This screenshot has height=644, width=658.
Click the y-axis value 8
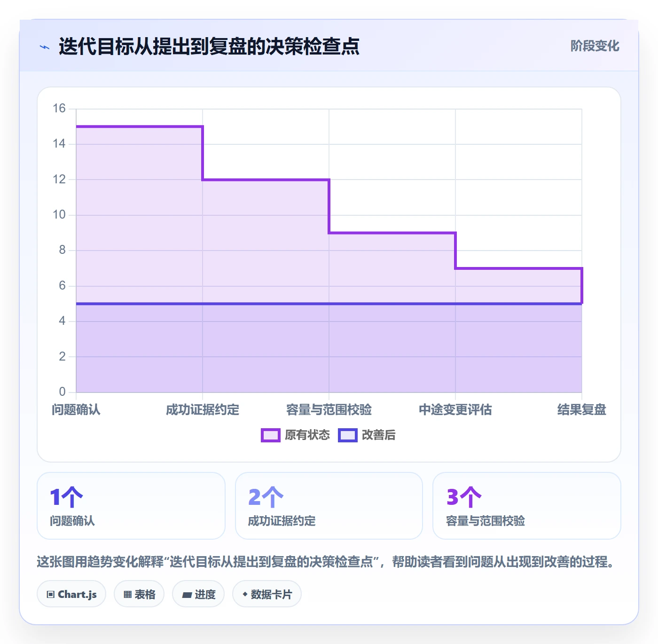coord(62,250)
